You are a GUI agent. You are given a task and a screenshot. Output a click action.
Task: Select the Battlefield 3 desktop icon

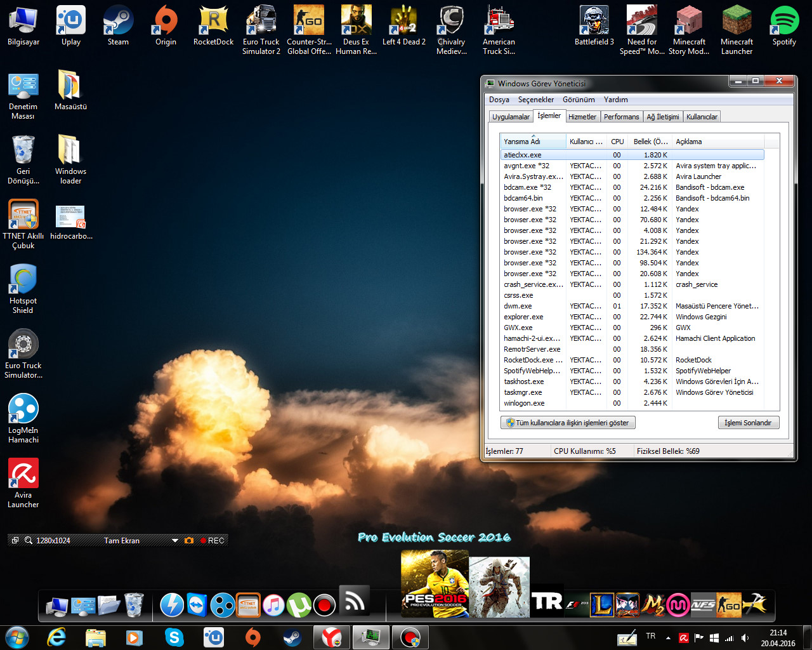point(594,25)
